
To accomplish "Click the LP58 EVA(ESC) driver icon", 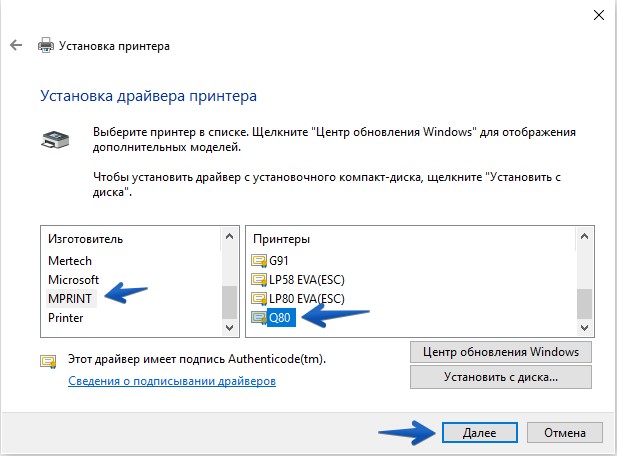I will coord(259,279).
